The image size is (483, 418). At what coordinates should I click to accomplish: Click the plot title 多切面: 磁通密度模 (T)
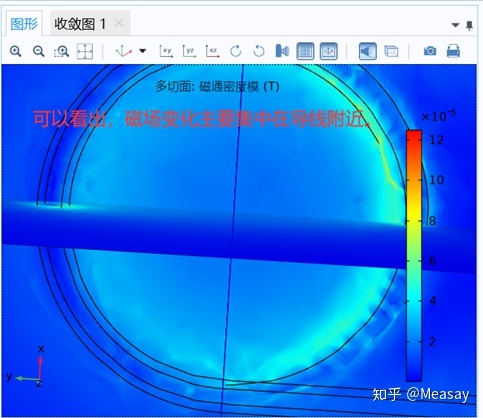217,87
